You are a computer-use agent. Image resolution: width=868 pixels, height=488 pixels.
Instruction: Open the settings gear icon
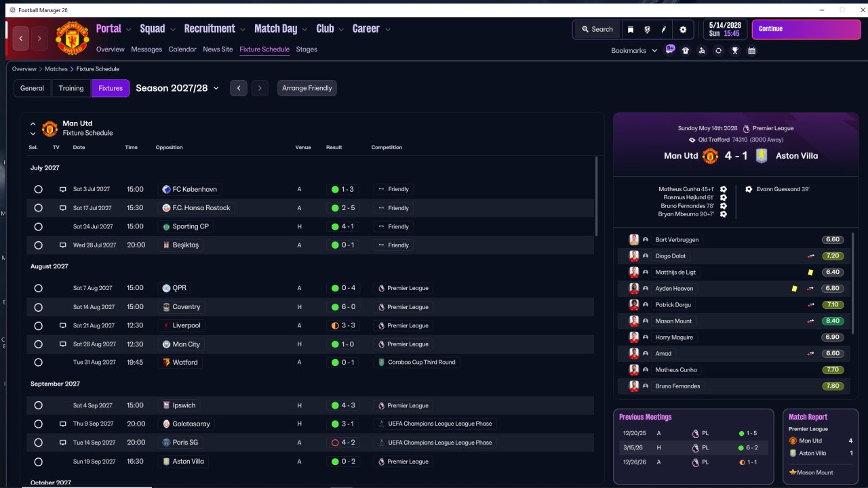[683, 29]
